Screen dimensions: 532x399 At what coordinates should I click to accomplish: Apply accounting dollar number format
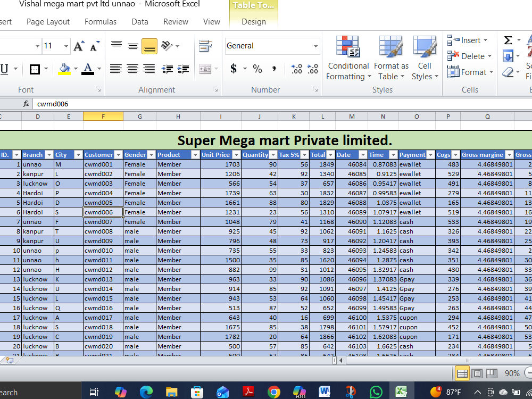[x=234, y=69]
